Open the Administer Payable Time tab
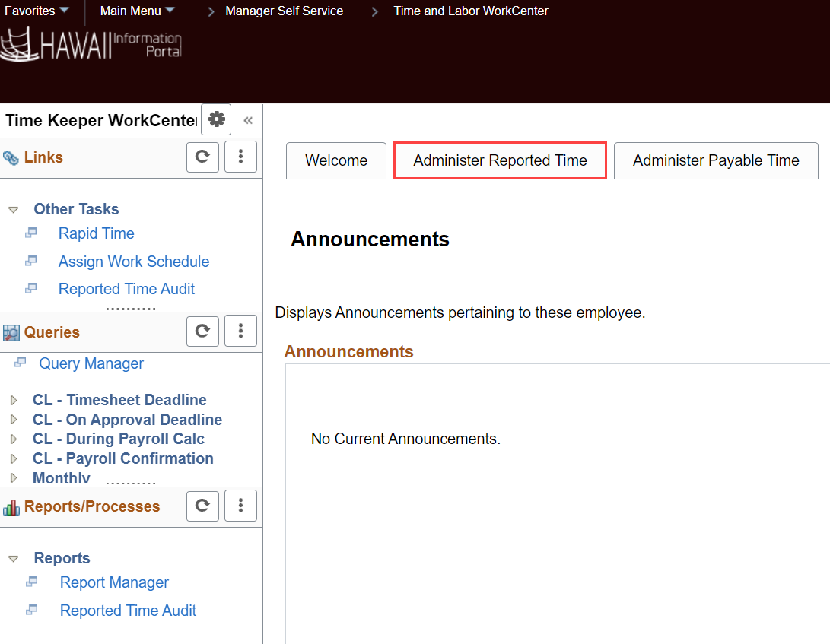830x644 pixels. (x=715, y=160)
